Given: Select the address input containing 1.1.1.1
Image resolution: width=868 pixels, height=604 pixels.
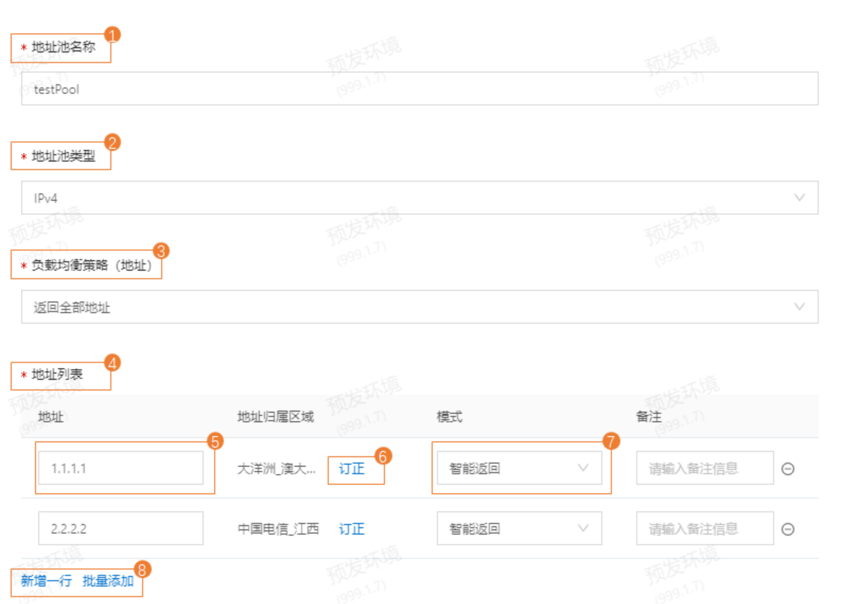Looking at the screenshot, I should click(120, 468).
